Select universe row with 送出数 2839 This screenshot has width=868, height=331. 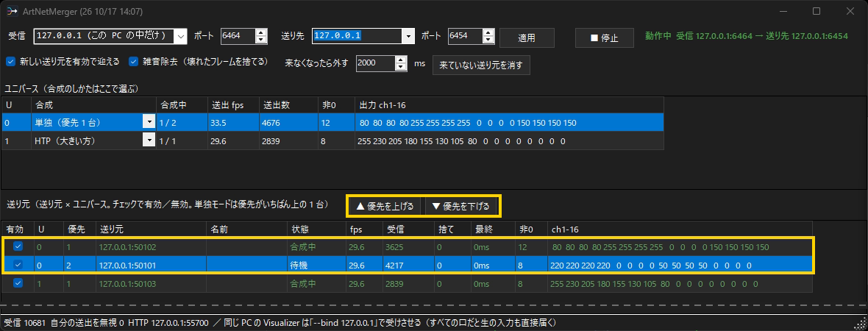332,140
